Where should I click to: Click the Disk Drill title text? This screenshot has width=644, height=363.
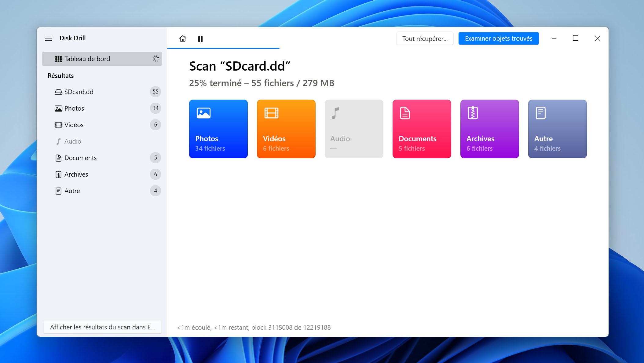73,38
